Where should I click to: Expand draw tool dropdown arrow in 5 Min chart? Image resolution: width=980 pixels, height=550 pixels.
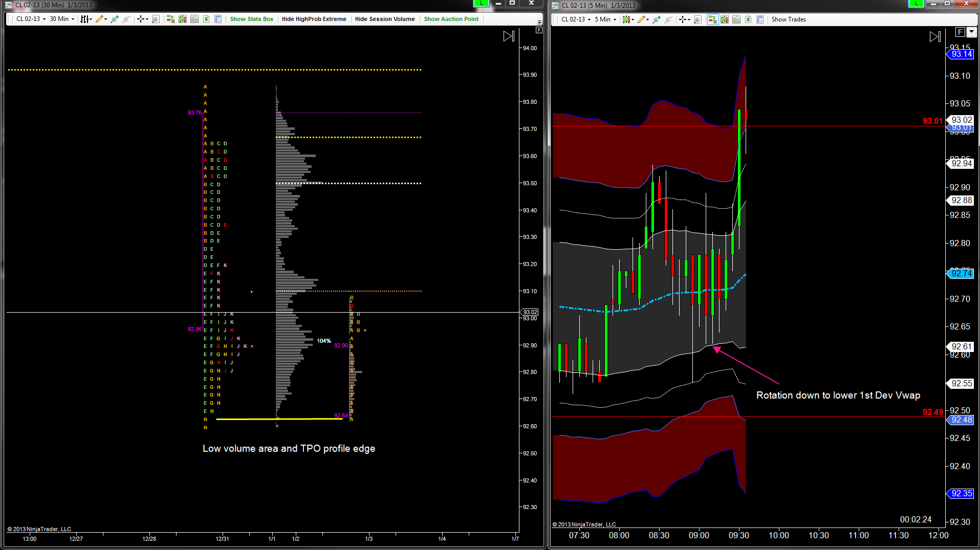pyautogui.click(x=648, y=20)
